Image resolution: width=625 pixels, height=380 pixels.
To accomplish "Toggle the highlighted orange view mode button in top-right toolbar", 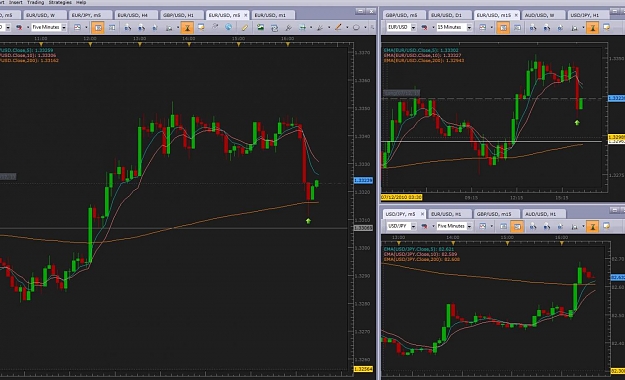I will pyautogui.click(x=503, y=28).
